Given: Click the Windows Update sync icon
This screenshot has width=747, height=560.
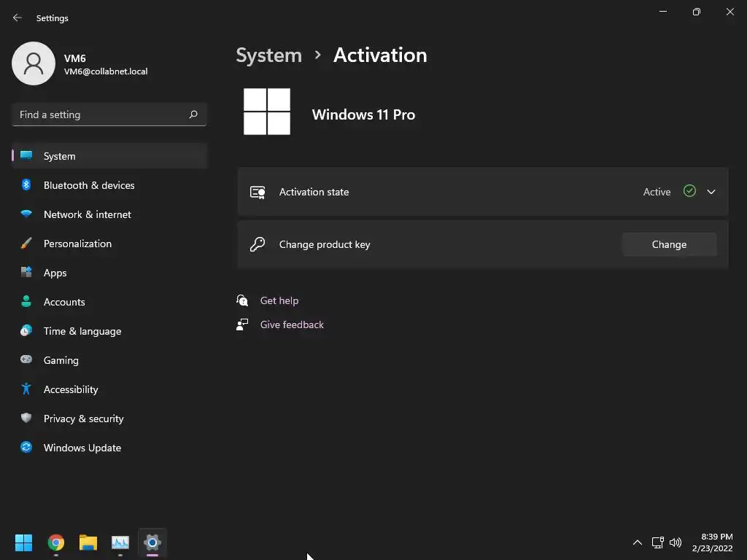Looking at the screenshot, I should click(x=26, y=447).
